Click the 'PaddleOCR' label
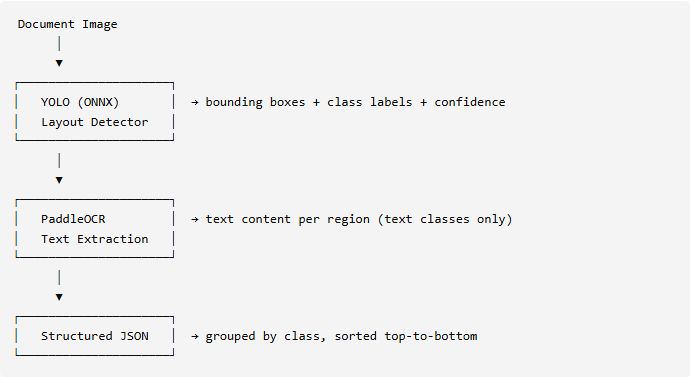This screenshot has height=377, width=693. point(73,219)
